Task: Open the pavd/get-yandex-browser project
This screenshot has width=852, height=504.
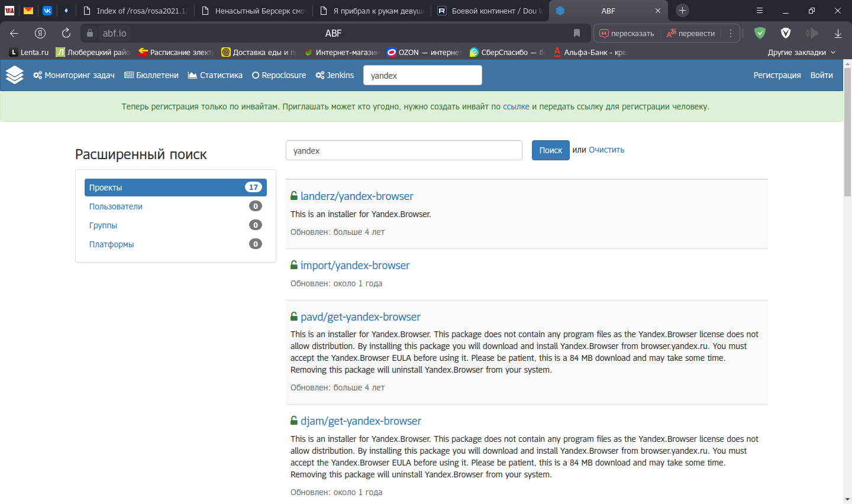Action: 360,316
